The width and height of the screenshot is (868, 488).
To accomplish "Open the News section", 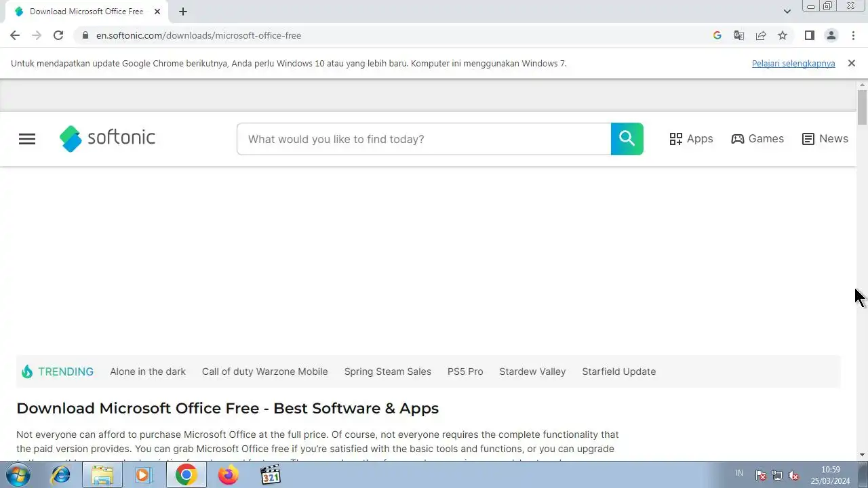I will 825,139.
